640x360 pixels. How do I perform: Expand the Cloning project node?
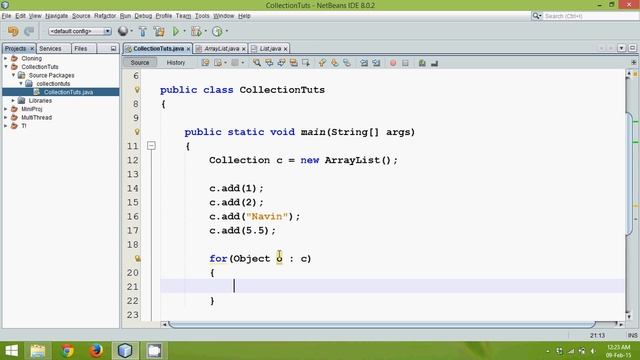[x=6, y=58]
